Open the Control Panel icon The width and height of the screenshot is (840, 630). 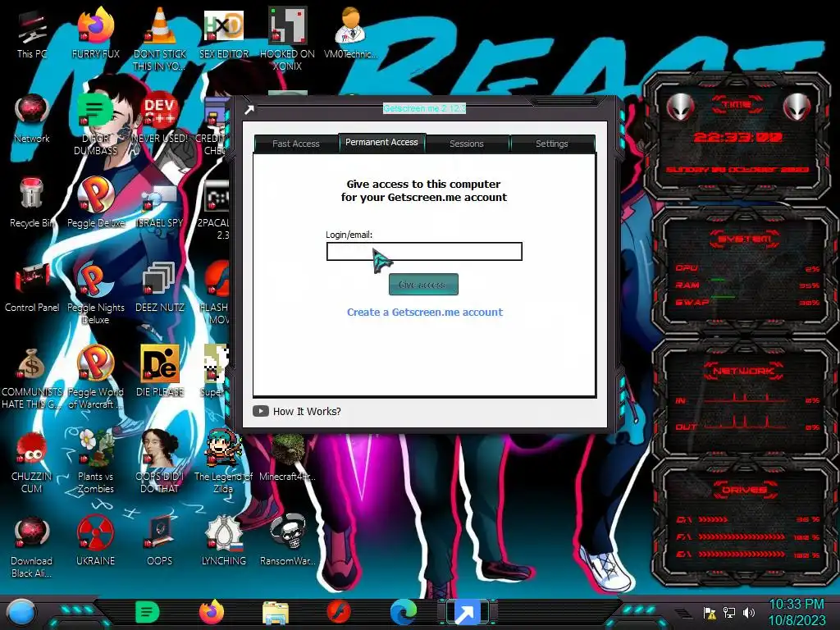coord(32,288)
